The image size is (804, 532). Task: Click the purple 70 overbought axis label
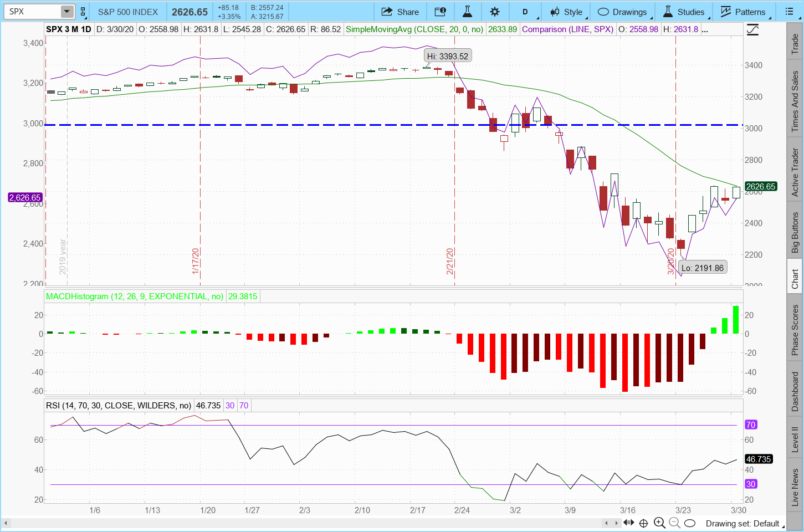coord(751,424)
